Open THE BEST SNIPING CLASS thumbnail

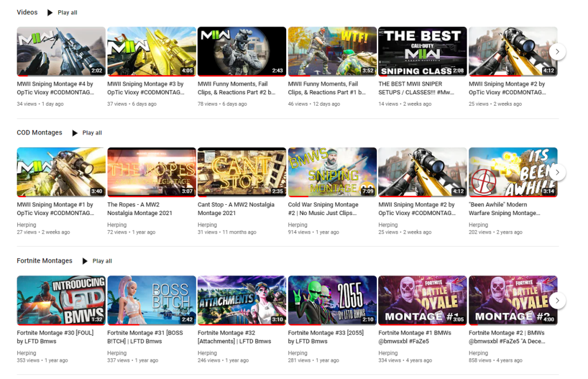(x=422, y=51)
